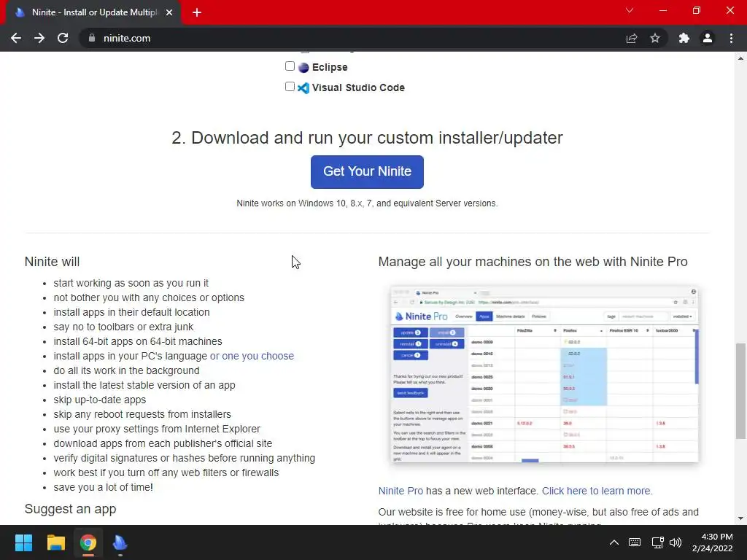Tick the Eclipse checkbox
This screenshot has height=560, width=747.
click(x=290, y=66)
